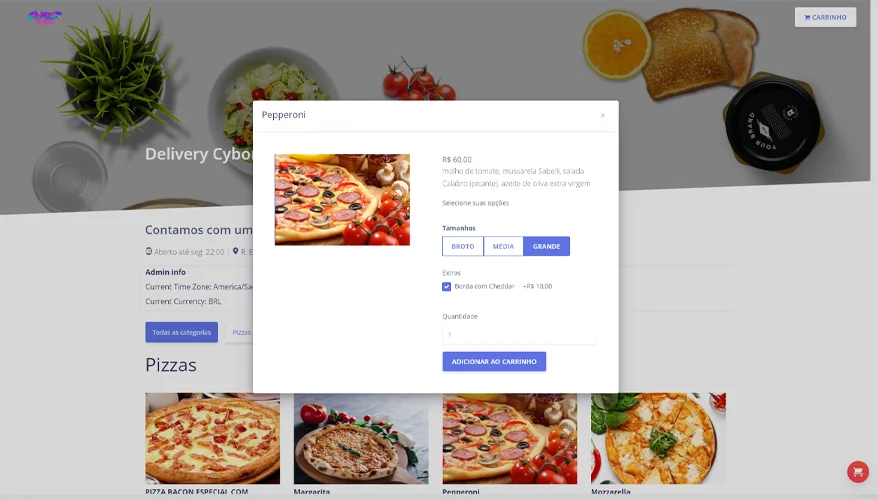The image size is (878, 500).
Task: Click the Borda com Cheddar label text
Action: coord(484,286)
